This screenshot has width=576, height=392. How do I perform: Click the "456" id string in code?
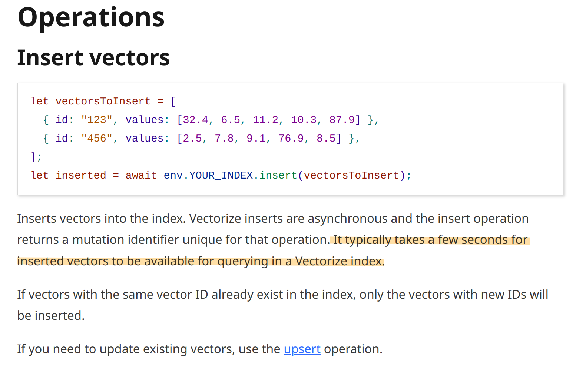click(x=96, y=138)
